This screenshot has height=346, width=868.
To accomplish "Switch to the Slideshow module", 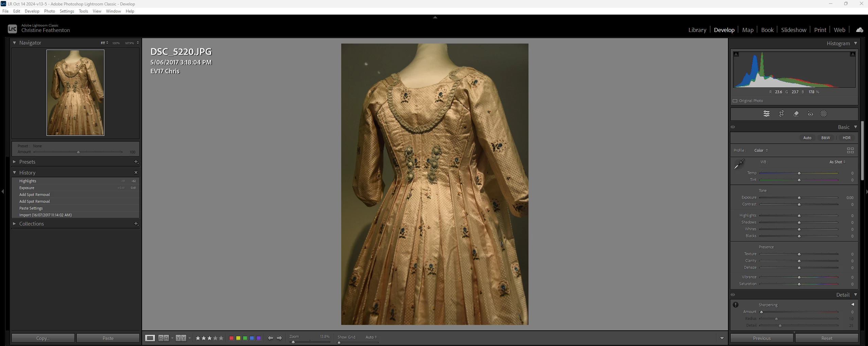I will [x=794, y=30].
